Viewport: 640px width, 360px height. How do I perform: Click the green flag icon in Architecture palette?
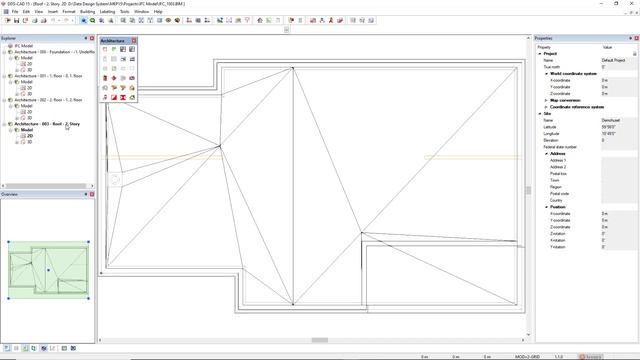[114, 49]
